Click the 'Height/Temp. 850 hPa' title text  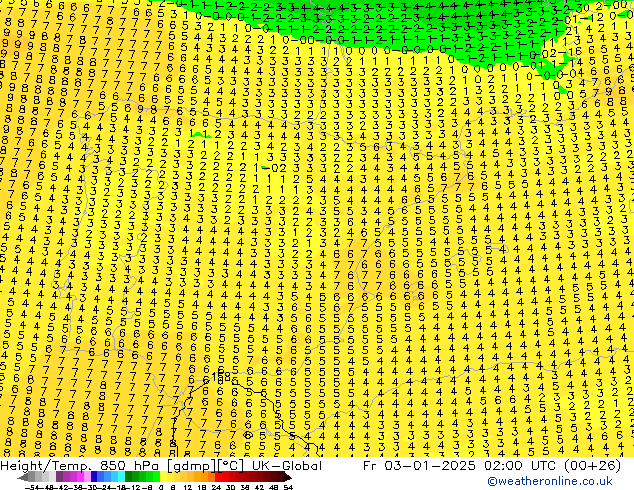(x=81, y=466)
